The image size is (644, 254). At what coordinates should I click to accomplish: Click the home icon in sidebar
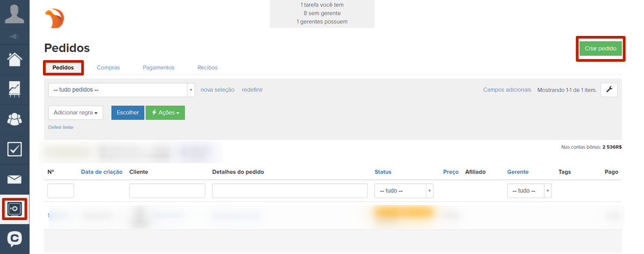[x=15, y=59]
